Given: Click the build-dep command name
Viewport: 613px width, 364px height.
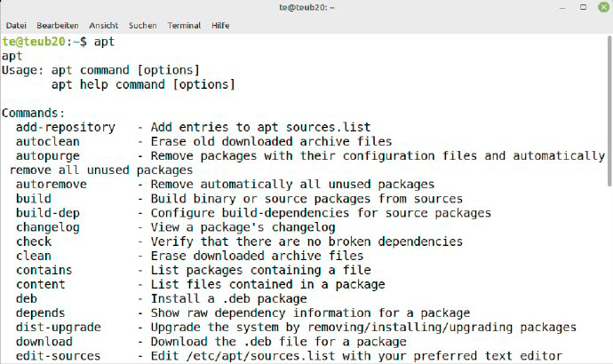Looking at the screenshot, I should pos(48,212).
